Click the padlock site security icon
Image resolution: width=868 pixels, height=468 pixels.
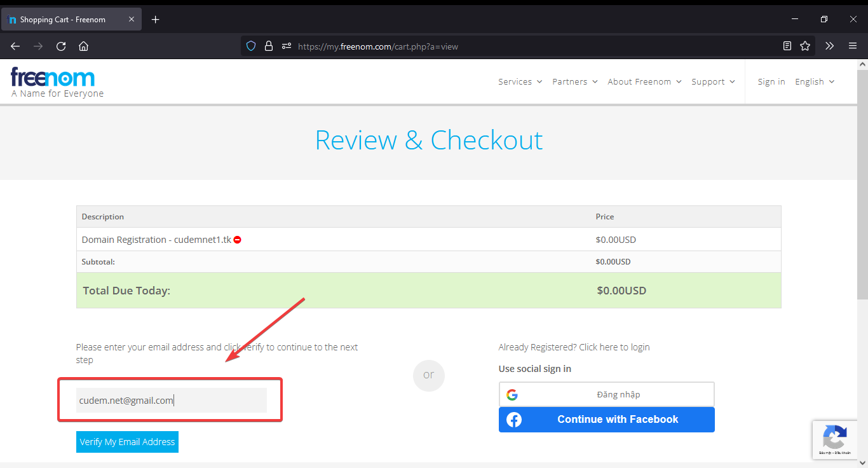(269, 46)
